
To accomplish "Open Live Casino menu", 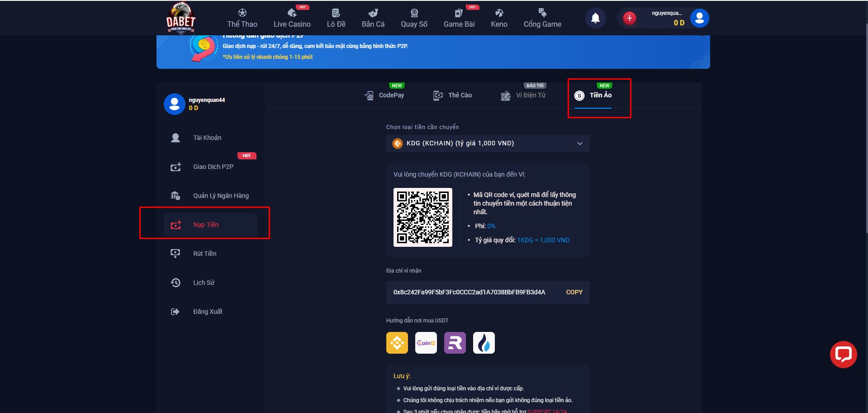I will pyautogui.click(x=292, y=18).
